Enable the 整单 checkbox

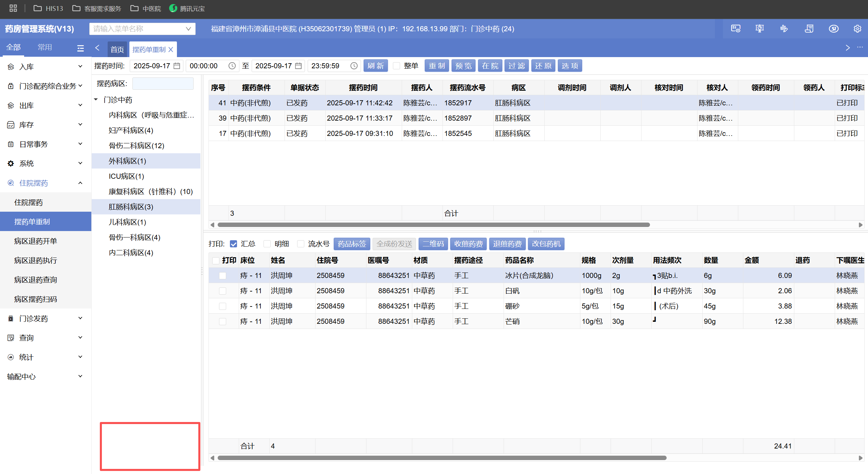(396, 66)
